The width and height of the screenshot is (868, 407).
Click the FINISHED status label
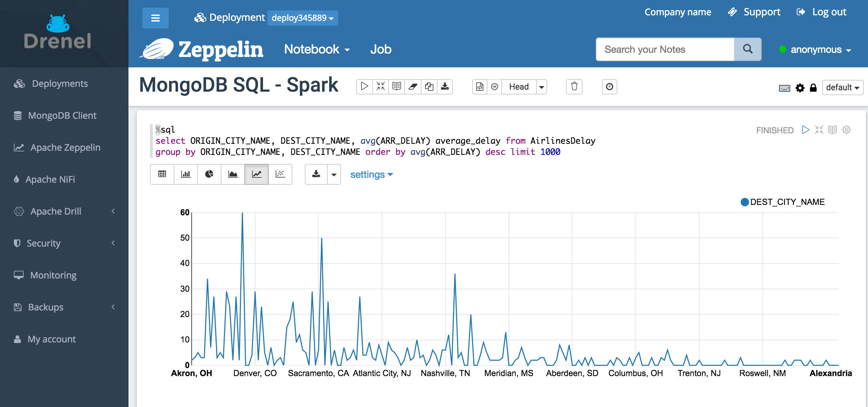pyautogui.click(x=775, y=130)
